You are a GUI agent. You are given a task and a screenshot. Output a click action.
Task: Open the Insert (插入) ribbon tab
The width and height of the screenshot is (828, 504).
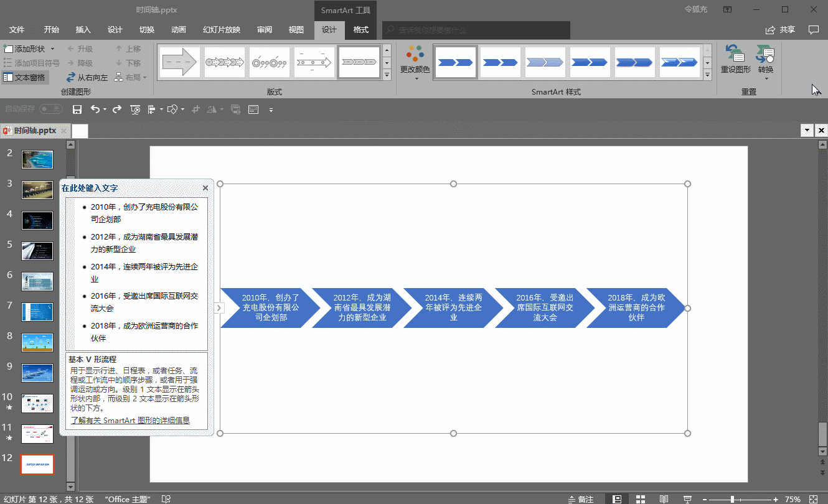(x=83, y=30)
